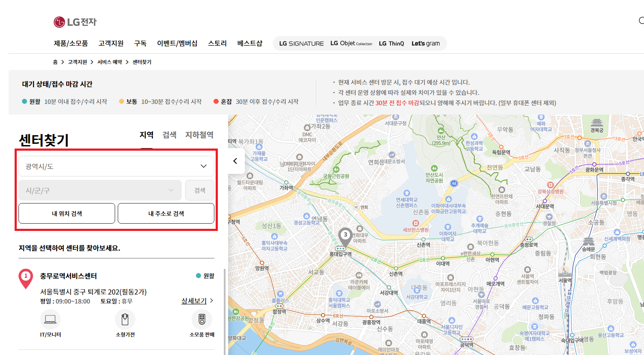Collapse the center list panel with the arrow
The image size is (644, 355).
click(x=235, y=161)
